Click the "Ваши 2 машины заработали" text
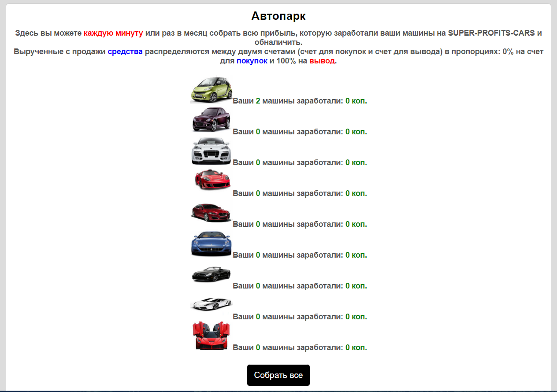Screen dimensions: 557x392 pyautogui.click(x=287, y=101)
